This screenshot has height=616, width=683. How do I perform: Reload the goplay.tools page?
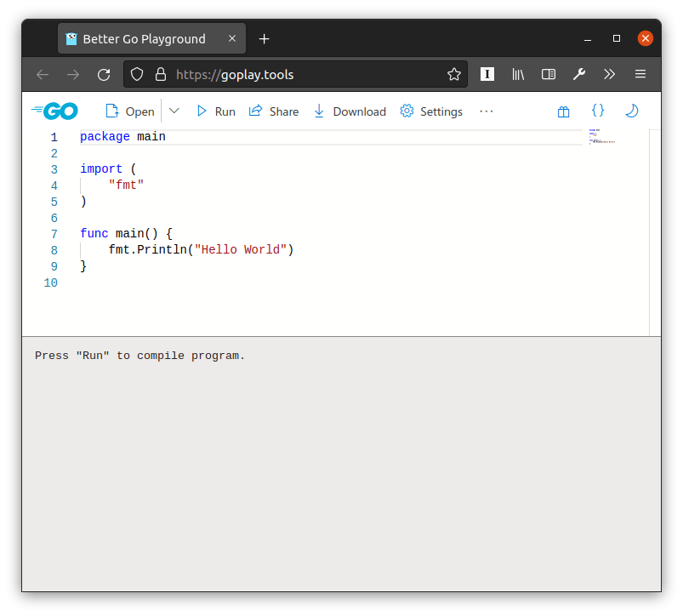click(x=104, y=75)
